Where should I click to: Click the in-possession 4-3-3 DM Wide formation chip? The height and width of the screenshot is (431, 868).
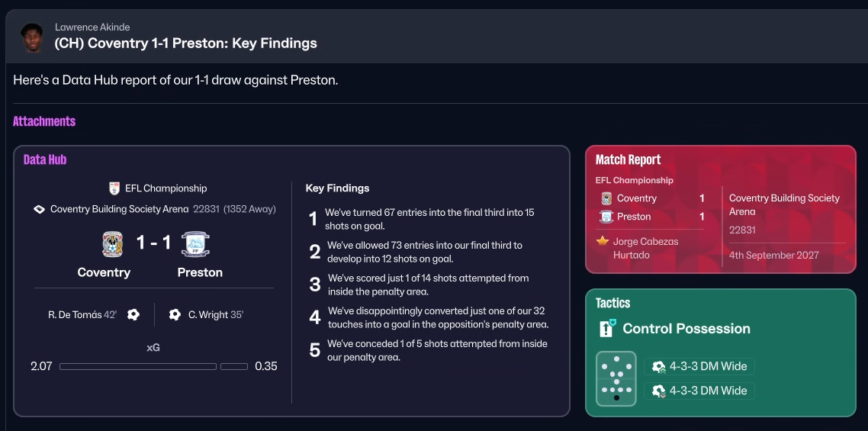coord(699,367)
